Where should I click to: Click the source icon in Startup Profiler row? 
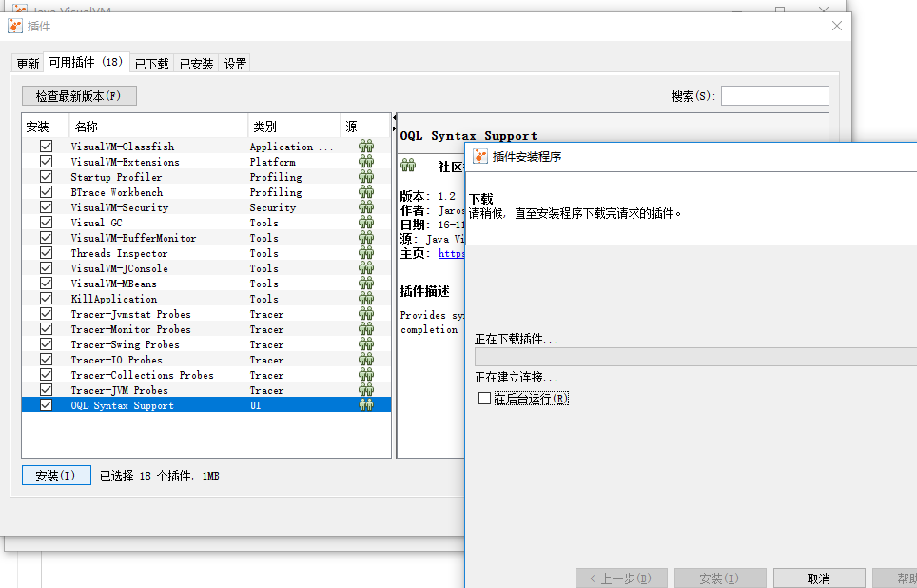pyautogui.click(x=366, y=177)
